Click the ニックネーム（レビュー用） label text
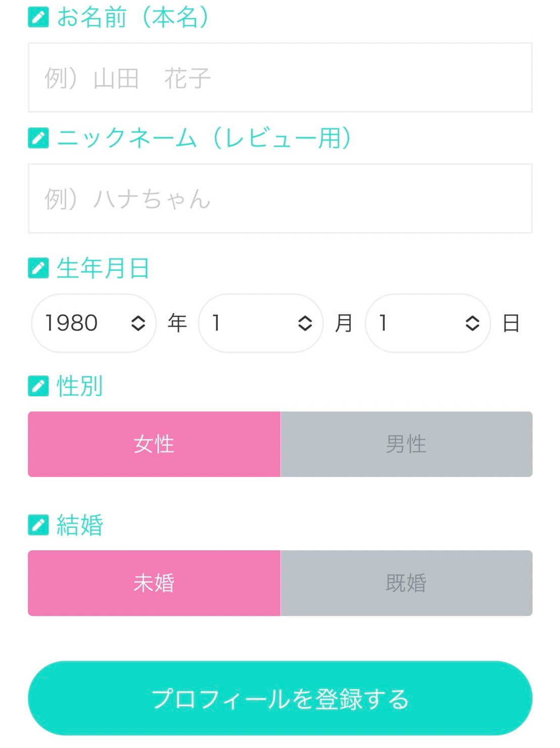This screenshot has width=560, height=748. pyautogui.click(x=204, y=138)
